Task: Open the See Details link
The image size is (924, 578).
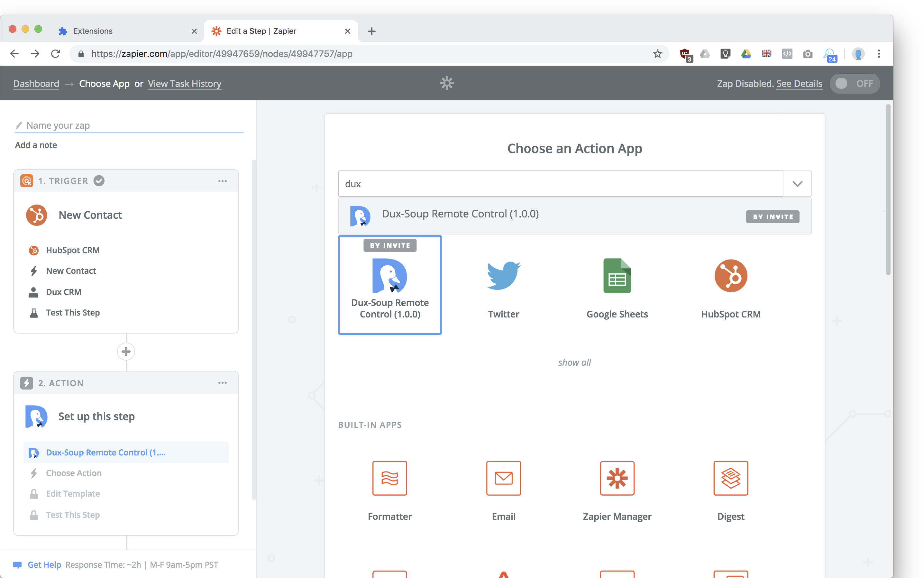Action: pyautogui.click(x=799, y=83)
